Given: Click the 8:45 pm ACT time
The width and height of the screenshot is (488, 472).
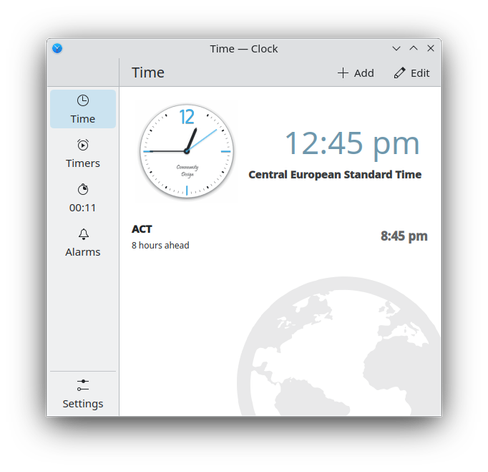Looking at the screenshot, I should (404, 236).
